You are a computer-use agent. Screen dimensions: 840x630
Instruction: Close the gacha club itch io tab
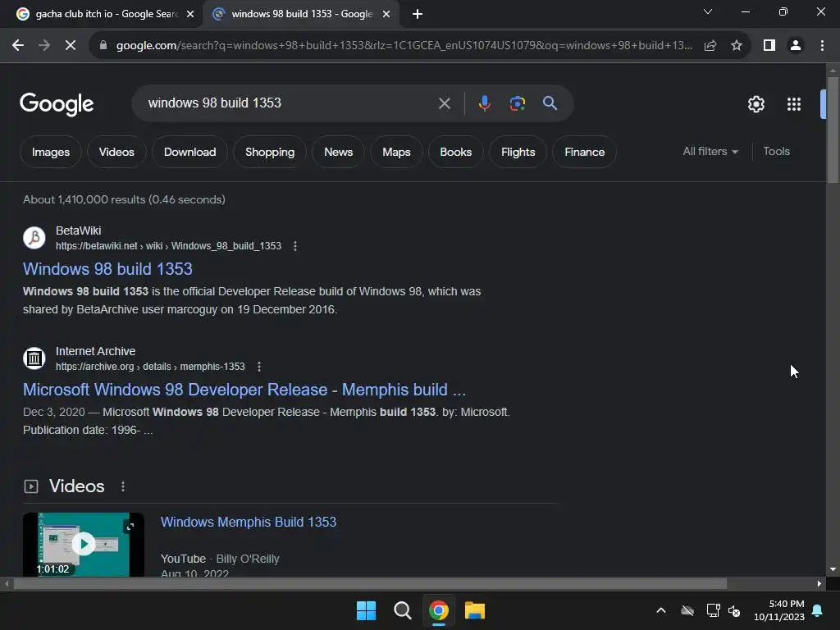point(190,14)
